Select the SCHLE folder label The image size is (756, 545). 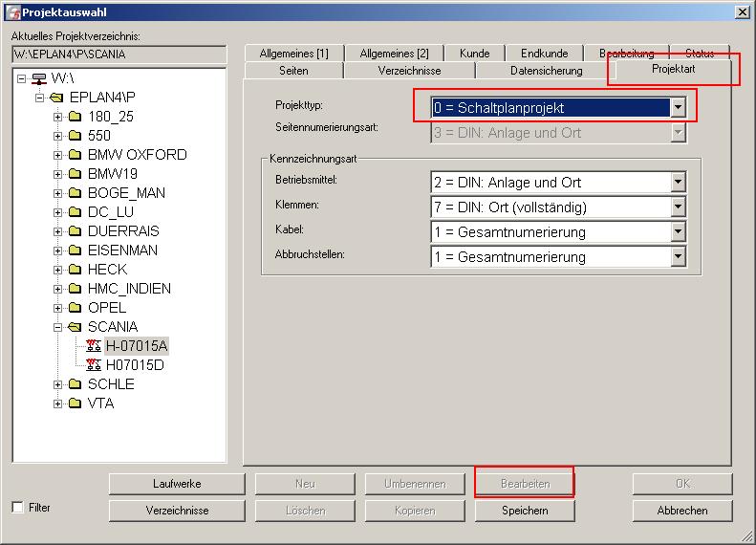click(111, 384)
